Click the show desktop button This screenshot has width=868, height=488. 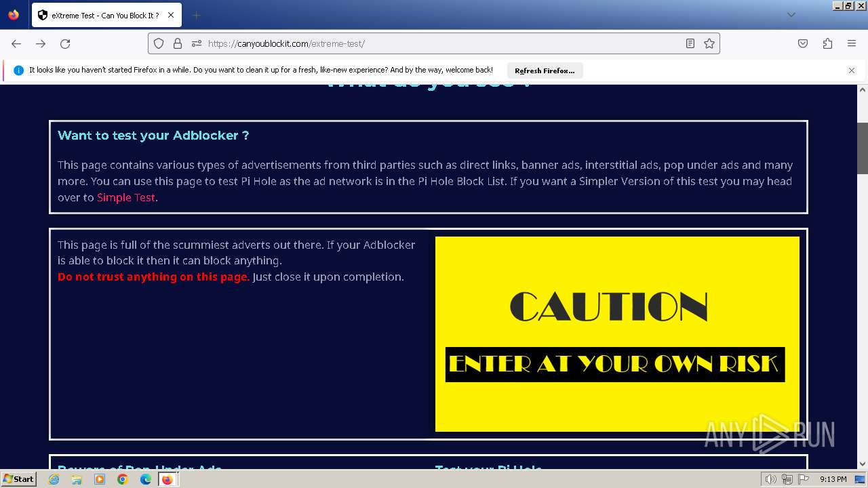(x=860, y=479)
